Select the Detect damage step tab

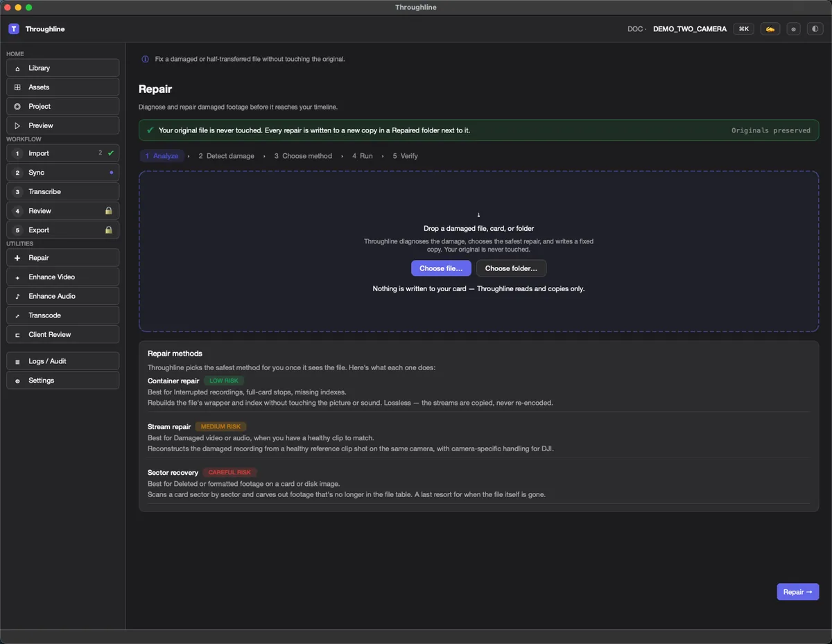pyautogui.click(x=226, y=156)
